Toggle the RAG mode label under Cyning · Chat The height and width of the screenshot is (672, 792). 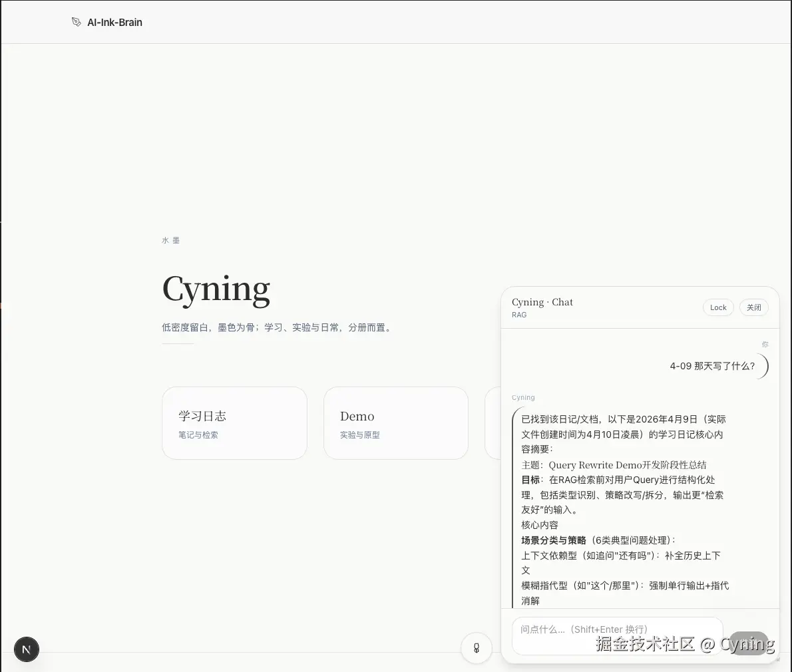click(x=519, y=315)
